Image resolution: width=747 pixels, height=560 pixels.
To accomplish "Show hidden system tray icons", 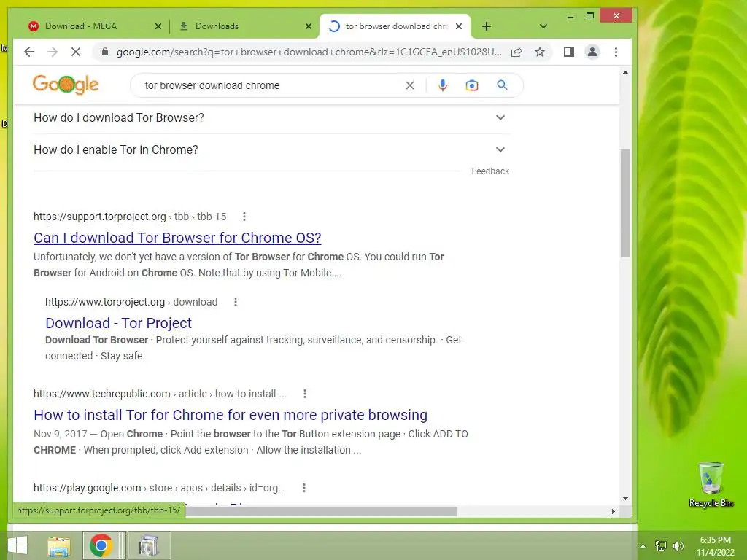I will 643,546.
